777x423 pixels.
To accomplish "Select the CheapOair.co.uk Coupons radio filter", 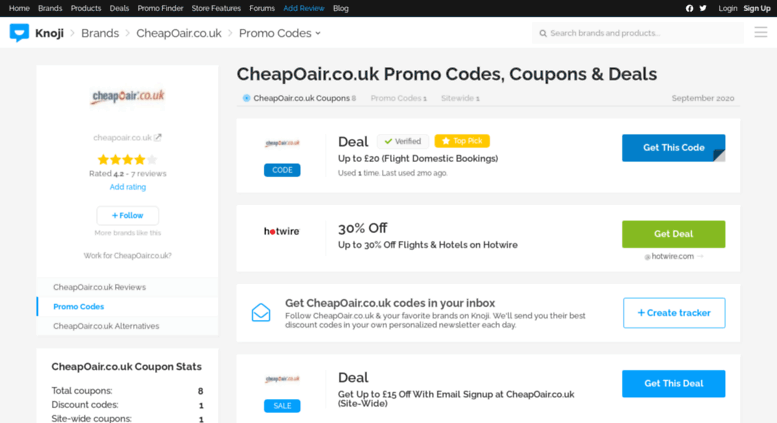I will click(246, 98).
